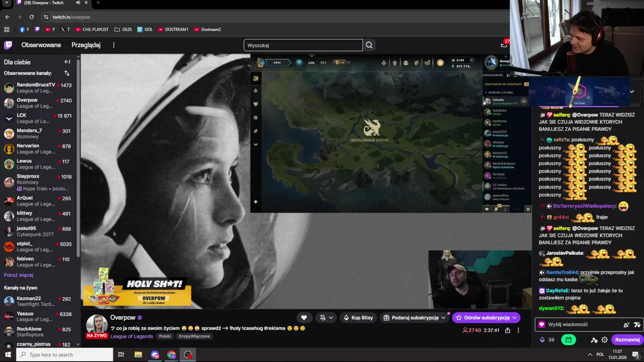Open a new browser tab

click(x=98, y=3)
